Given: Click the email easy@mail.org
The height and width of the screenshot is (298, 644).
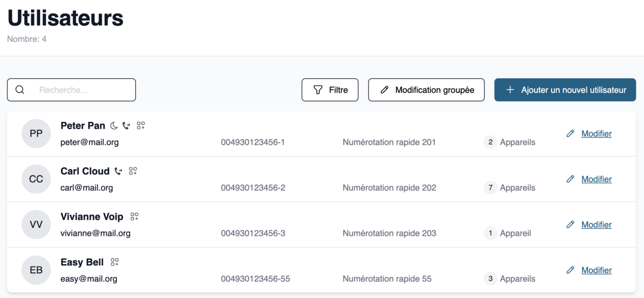Looking at the screenshot, I should pyautogui.click(x=89, y=279).
